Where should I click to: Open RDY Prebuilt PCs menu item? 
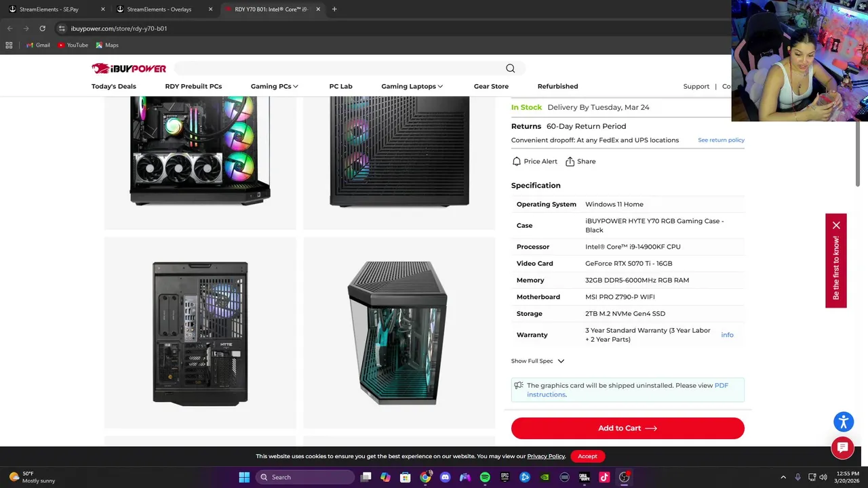point(193,86)
